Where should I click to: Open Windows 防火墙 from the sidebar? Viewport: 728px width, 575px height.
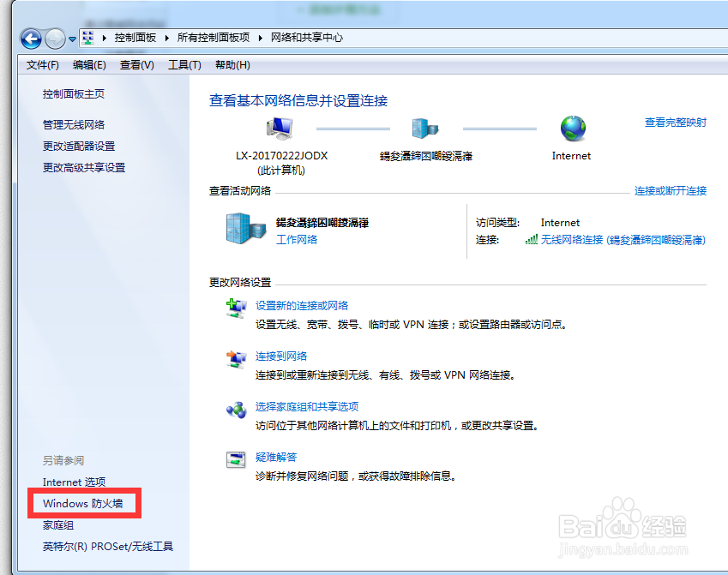click(x=81, y=504)
